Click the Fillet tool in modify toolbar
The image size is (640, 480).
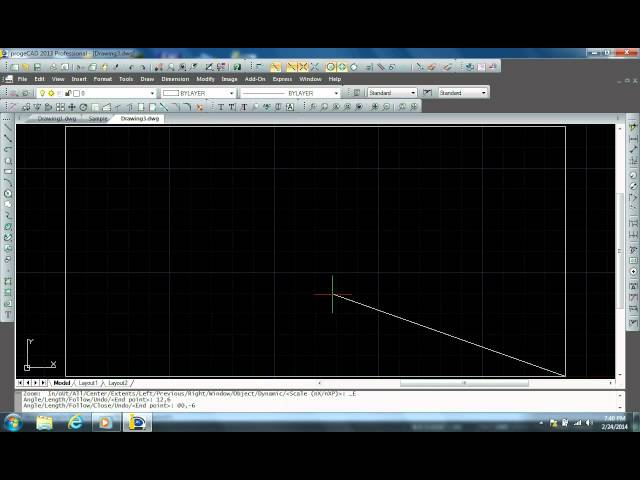(187, 107)
